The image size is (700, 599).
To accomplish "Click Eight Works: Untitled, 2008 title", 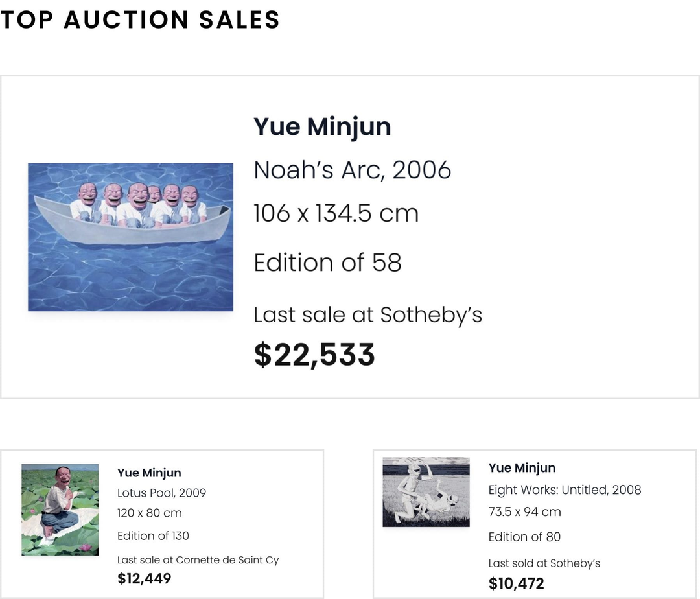I will coord(565,489).
